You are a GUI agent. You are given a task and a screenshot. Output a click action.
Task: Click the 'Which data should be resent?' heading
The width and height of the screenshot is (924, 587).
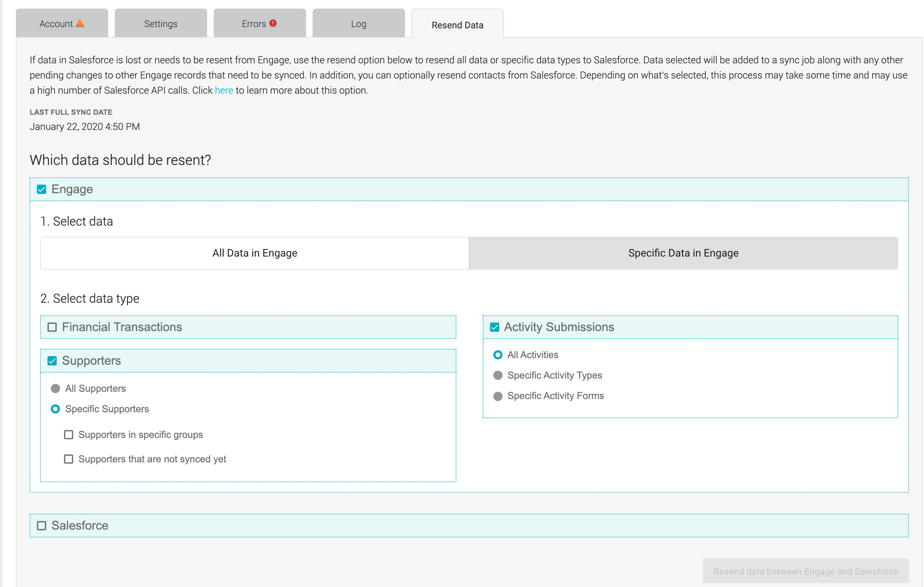pos(120,160)
